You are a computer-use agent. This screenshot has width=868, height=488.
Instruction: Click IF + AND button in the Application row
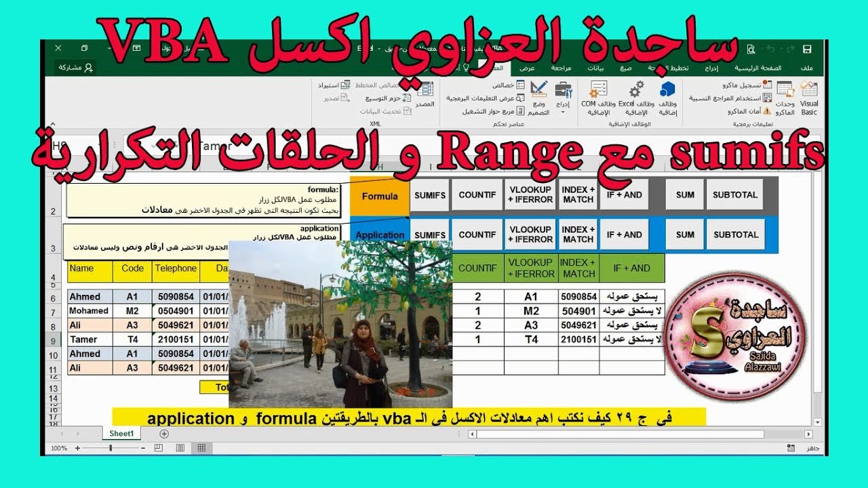(624, 235)
